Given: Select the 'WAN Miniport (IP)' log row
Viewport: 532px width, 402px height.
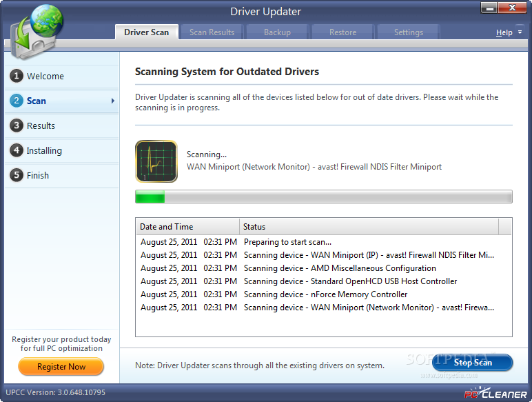Looking at the screenshot, I should [324, 255].
